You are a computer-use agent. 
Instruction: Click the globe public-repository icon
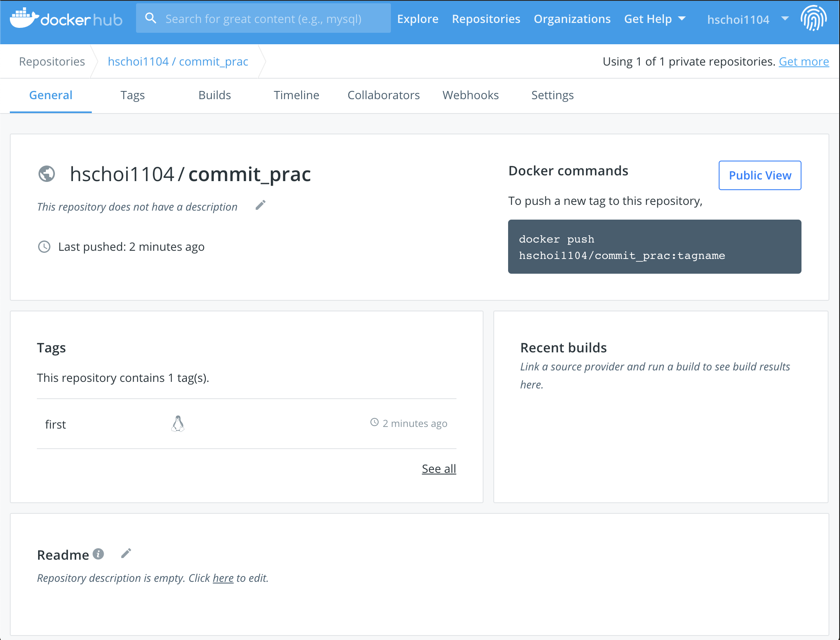point(47,174)
